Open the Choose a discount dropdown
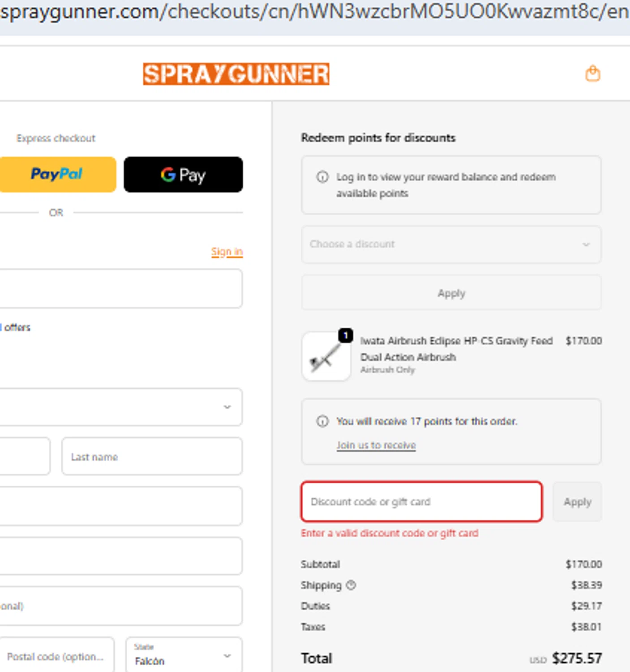Image resolution: width=630 pixels, height=672 pixels. point(451,244)
